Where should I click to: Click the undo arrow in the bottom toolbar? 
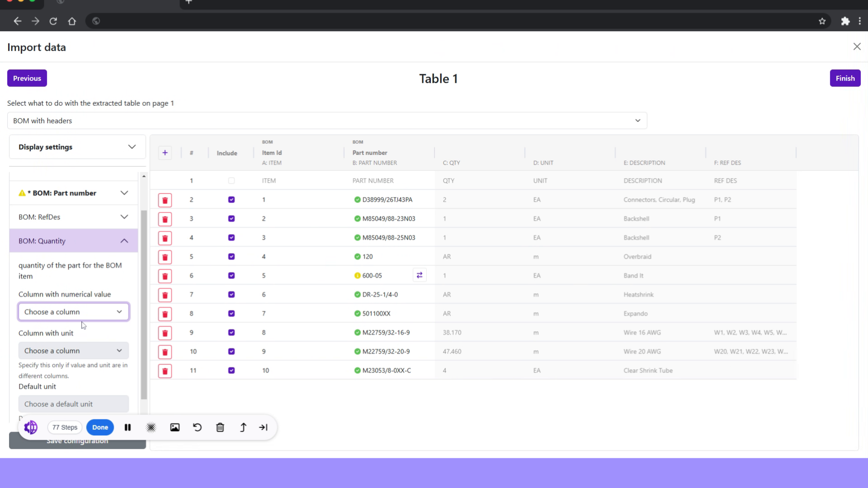point(197,427)
